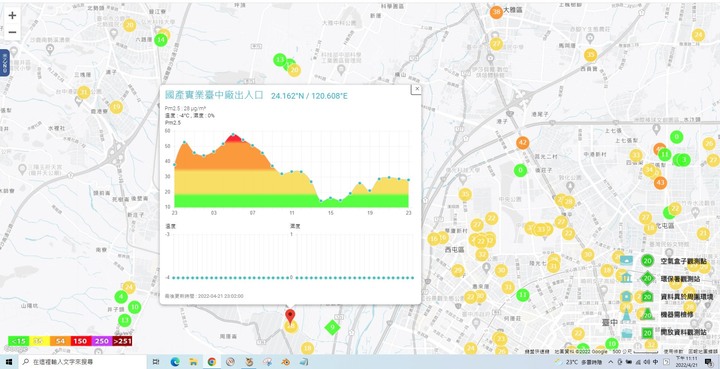Viewport: 720px width, 369px height.
Task: Open Blender from the taskbar
Action: (x=286, y=362)
